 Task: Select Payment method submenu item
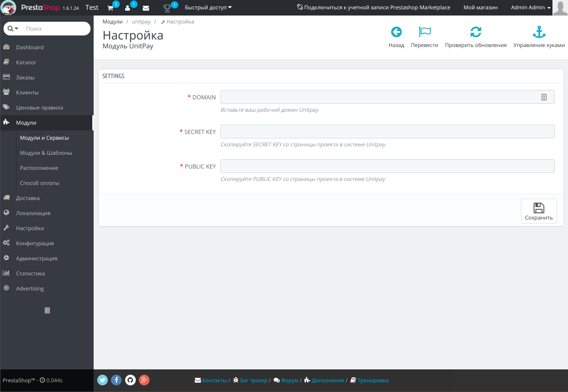point(39,183)
